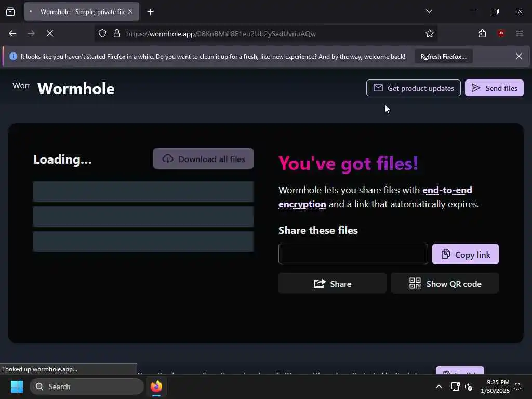Open clock showing 9:25 PM
Image resolution: width=532 pixels, height=399 pixels.
(495, 387)
